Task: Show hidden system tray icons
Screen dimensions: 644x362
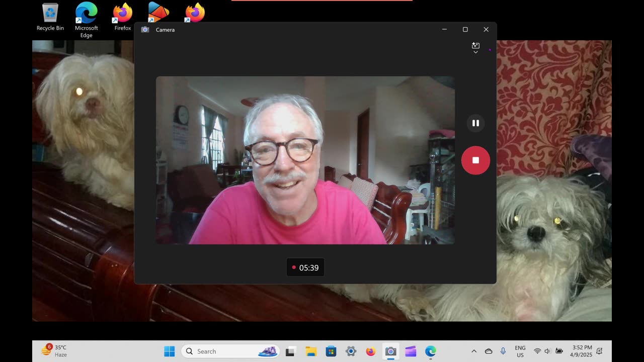Action: 474,351
